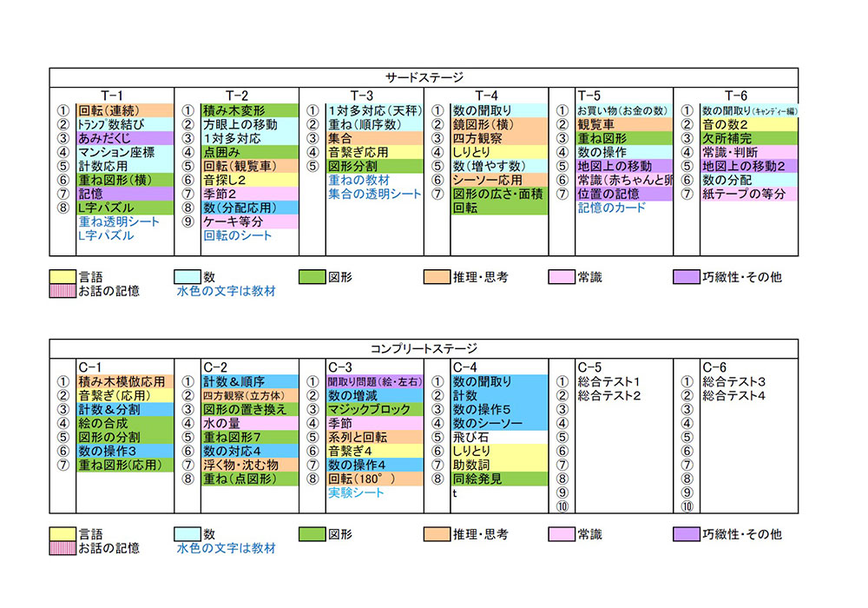The image size is (868, 608).
Task: Click the ケーキ等分 cell
Action: 250,221
